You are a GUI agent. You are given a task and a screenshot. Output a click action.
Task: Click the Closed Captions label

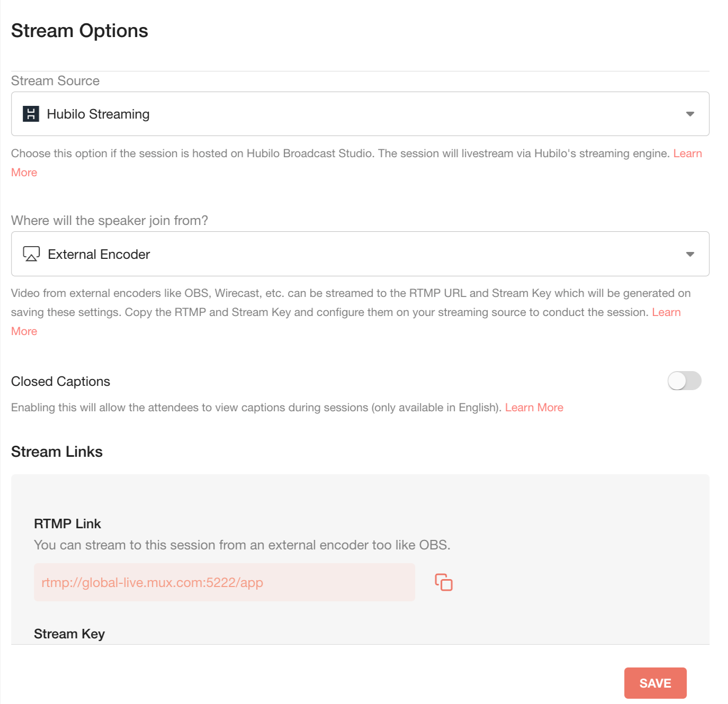[x=60, y=382]
